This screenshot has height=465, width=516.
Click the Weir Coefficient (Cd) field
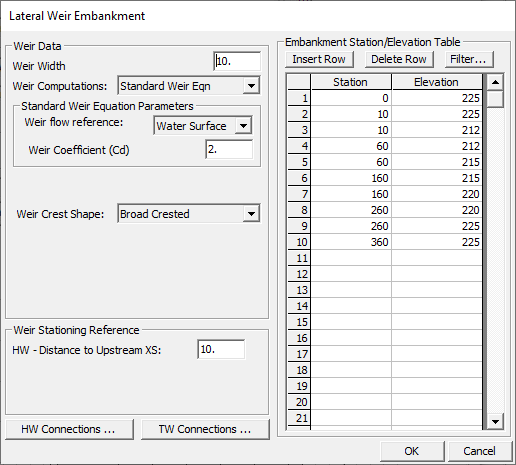(x=229, y=149)
